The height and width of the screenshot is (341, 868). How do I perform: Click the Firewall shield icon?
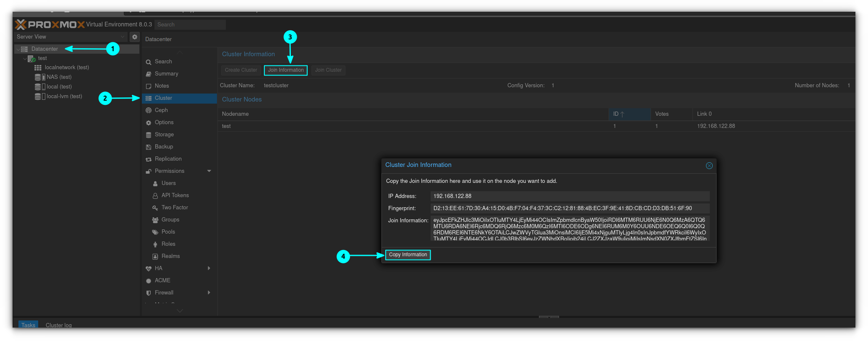point(149,293)
